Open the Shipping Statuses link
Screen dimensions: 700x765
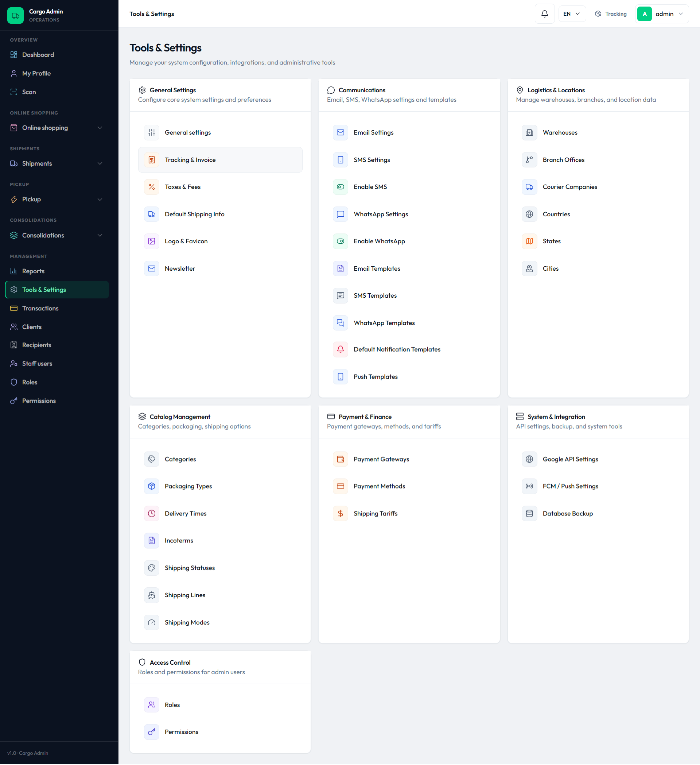tap(220, 568)
